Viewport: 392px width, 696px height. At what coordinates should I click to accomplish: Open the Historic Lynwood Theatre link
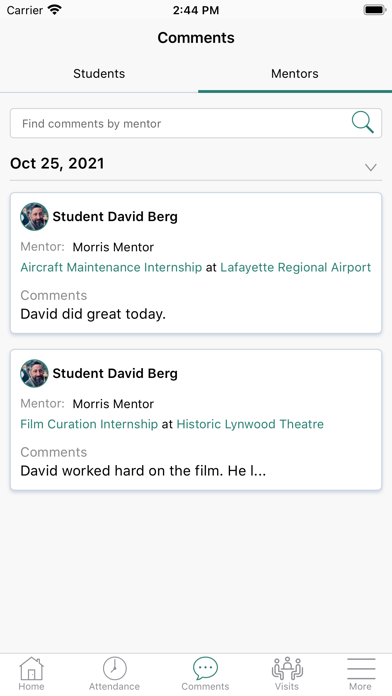pos(250,424)
